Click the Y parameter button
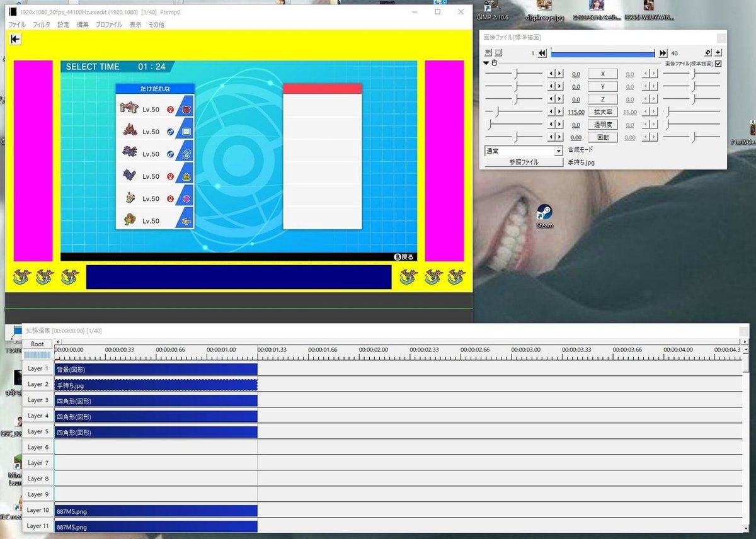This screenshot has height=539, width=756. 603,86
